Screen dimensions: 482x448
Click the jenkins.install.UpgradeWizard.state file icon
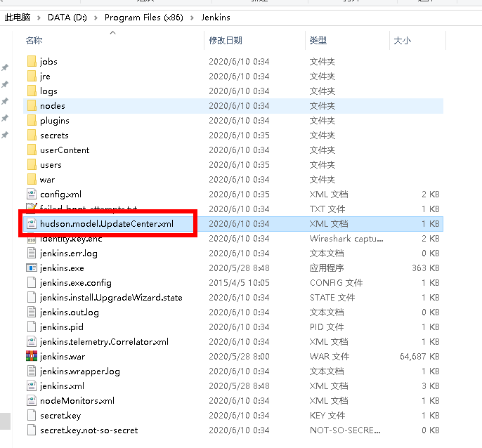click(32, 297)
